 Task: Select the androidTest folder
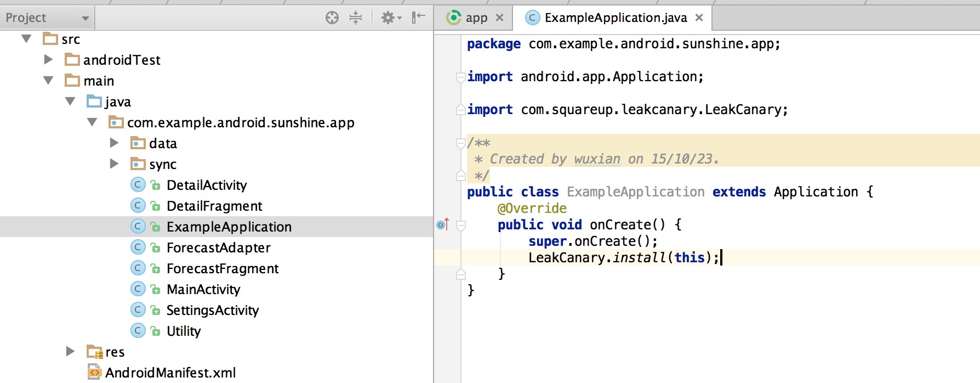click(122, 60)
